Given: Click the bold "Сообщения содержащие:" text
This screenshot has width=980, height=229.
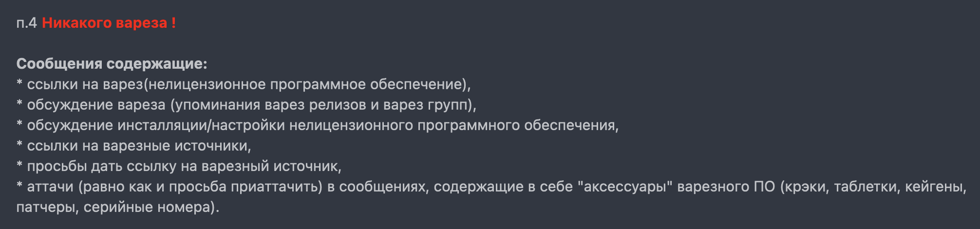Looking at the screenshot, I should [112, 64].
